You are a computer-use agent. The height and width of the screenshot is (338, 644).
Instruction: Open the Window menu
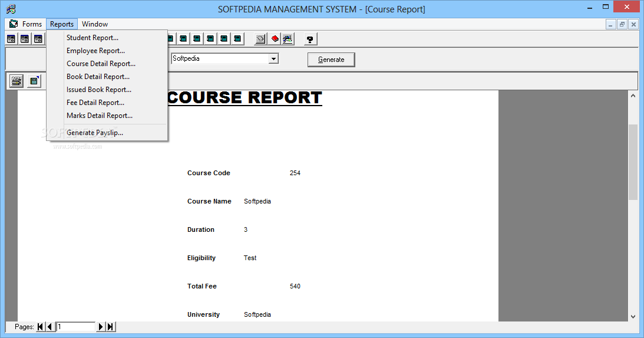[95, 24]
